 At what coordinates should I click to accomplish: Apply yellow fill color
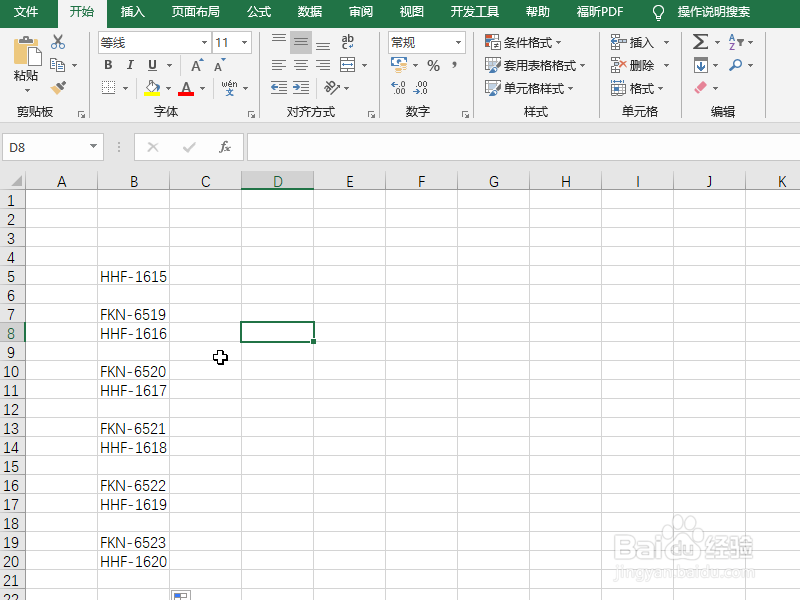[152, 88]
